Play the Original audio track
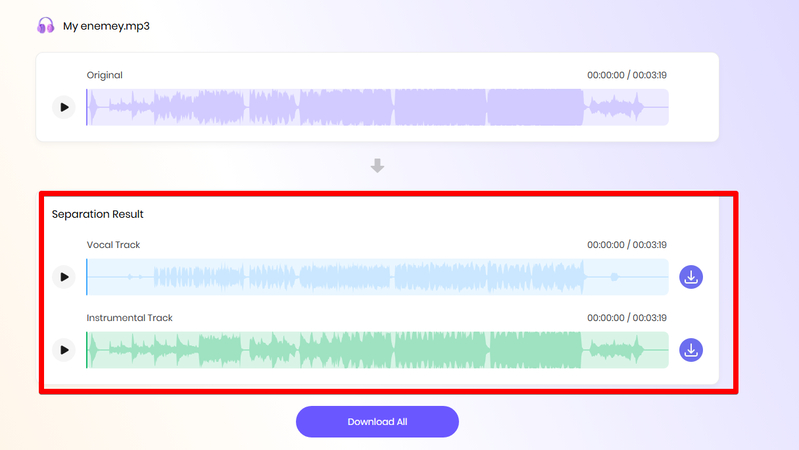The image size is (799, 450). [x=64, y=107]
